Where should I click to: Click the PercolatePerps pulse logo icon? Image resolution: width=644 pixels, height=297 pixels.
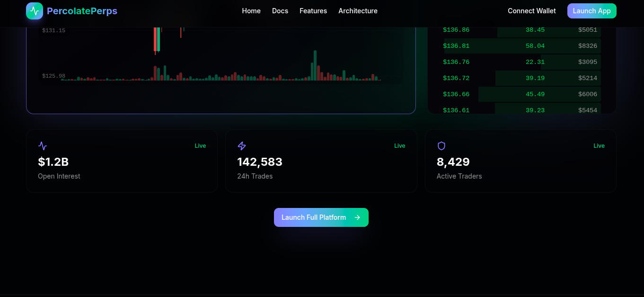tap(35, 11)
